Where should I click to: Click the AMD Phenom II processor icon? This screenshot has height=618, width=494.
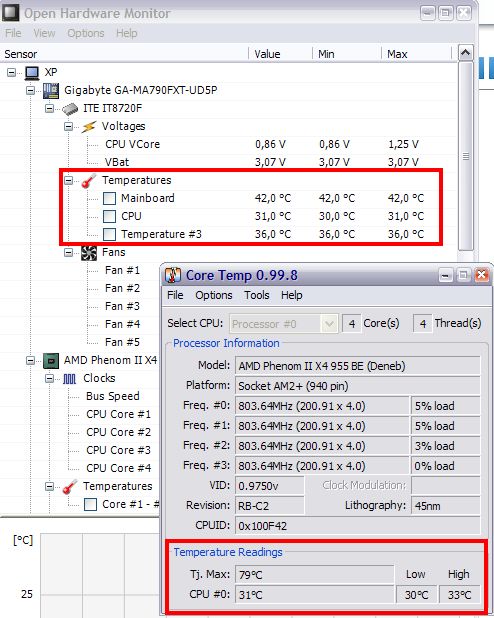point(51,361)
